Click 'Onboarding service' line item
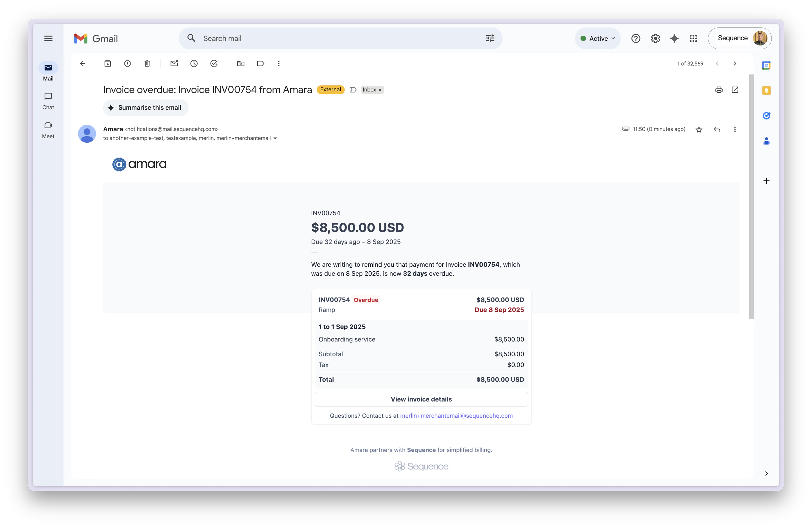Screen dimensions: 812x528 click(x=347, y=339)
